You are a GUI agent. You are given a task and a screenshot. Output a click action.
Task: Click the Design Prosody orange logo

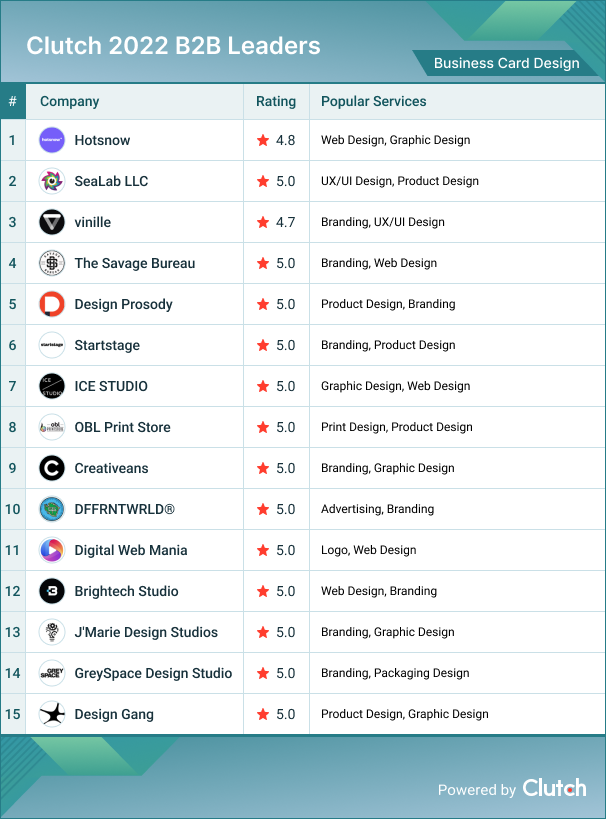(x=52, y=304)
